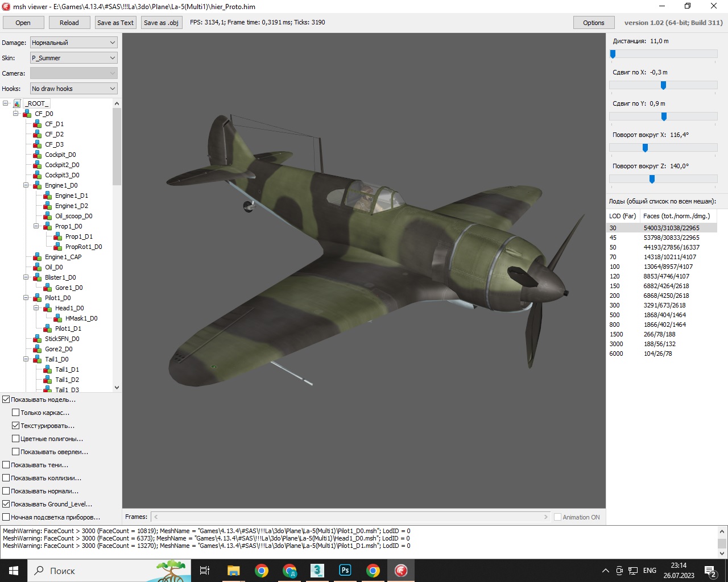
Task: Click the Save as .obj button
Action: (x=161, y=23)
